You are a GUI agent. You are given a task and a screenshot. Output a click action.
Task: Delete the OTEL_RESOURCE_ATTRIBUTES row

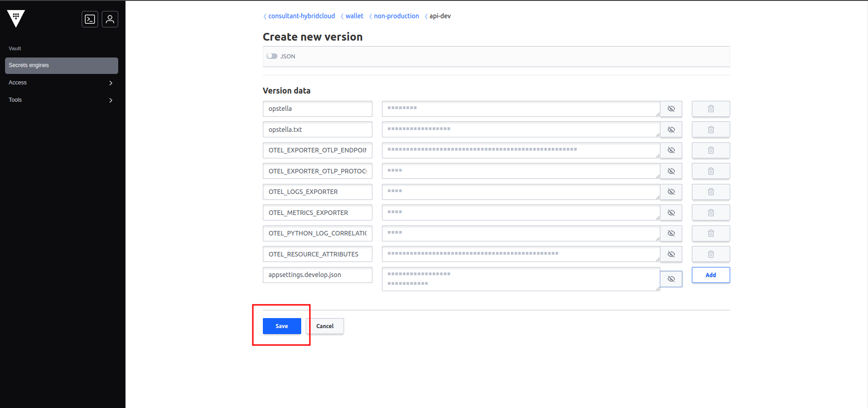pyautogui.click(x=711, y=254)
